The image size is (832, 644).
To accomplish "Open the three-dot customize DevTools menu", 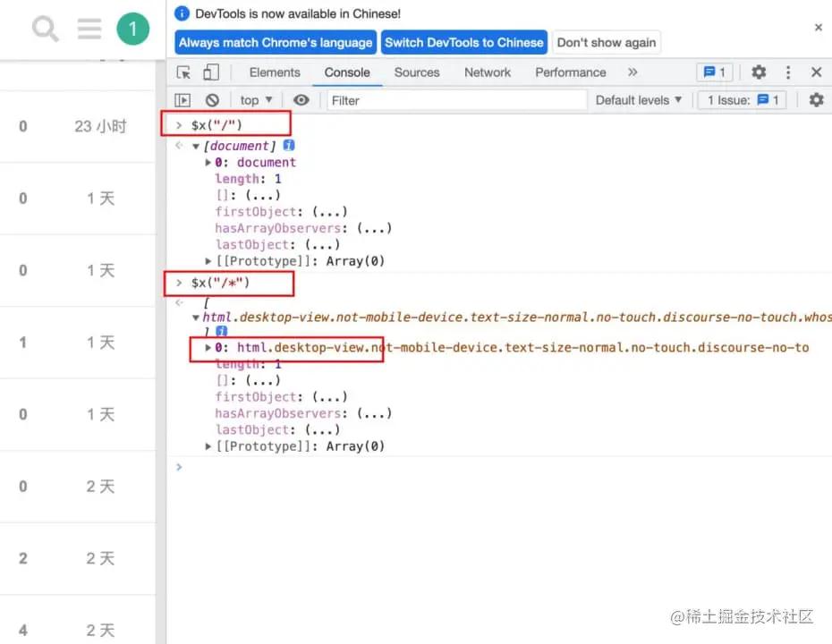I will (785, 72).
